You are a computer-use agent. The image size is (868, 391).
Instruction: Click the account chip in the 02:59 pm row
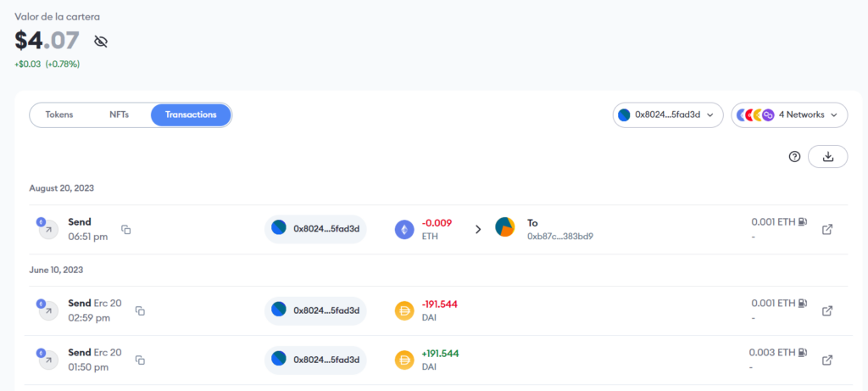315,310
